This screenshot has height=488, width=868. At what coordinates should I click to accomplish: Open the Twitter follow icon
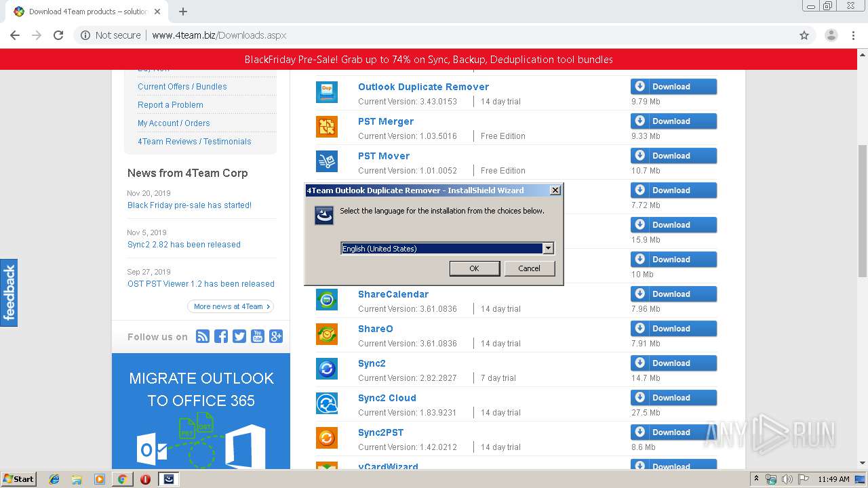point(239,336)
